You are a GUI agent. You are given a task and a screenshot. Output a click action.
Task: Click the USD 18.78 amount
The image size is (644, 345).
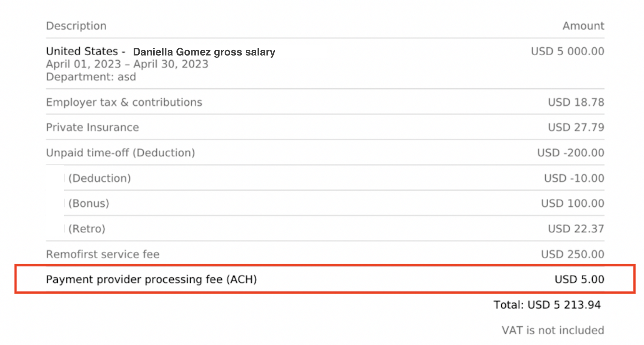tap(576, 102)
